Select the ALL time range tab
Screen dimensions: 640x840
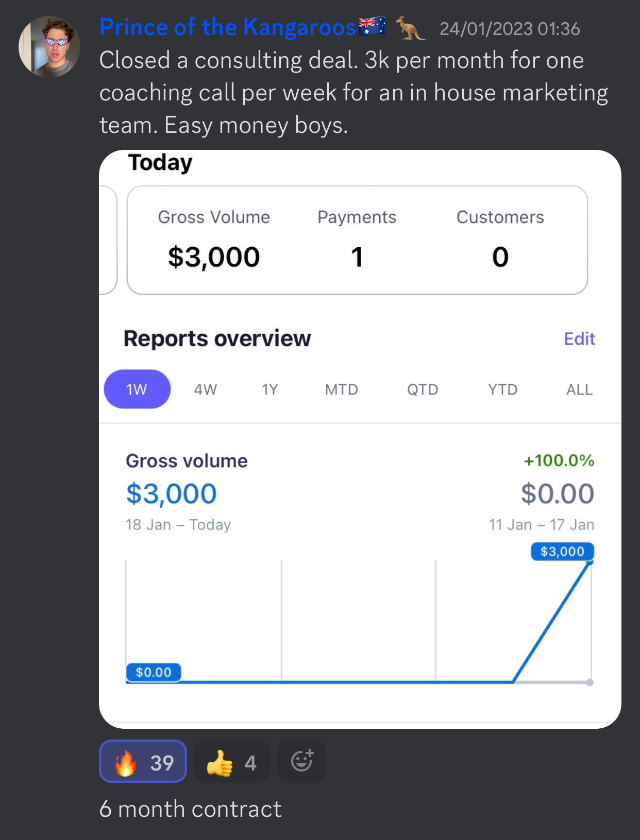[x=579, y=389]
